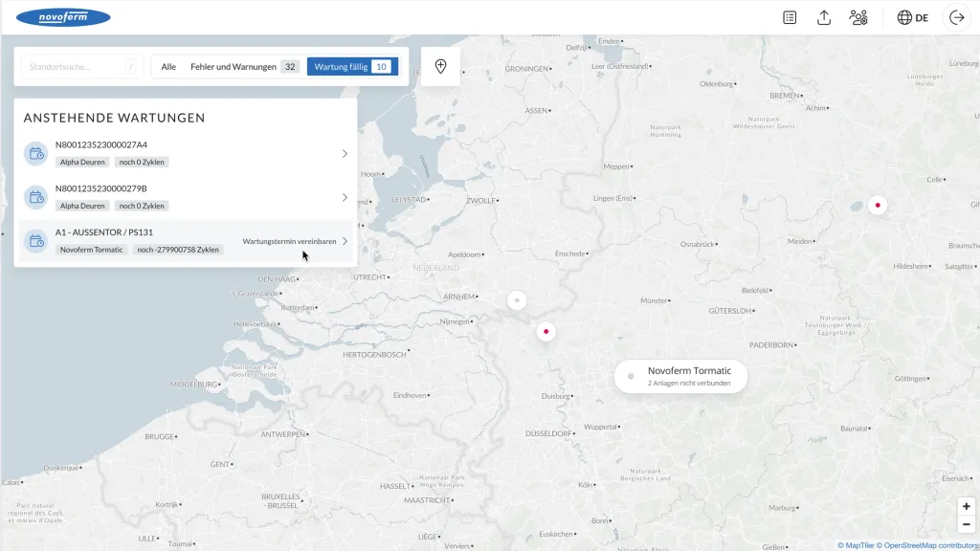Open maintenance entry N8001235230000279B
The image size is (980, 551).
(186, 197)
